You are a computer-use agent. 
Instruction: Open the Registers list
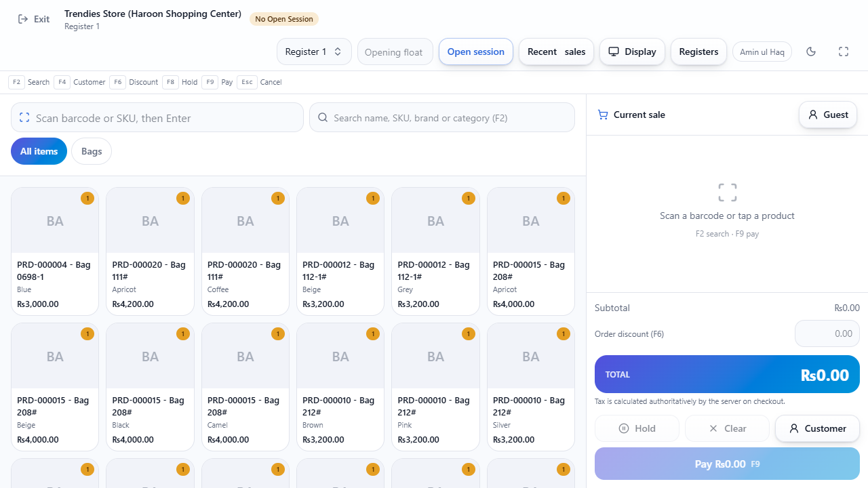(698, 52)
